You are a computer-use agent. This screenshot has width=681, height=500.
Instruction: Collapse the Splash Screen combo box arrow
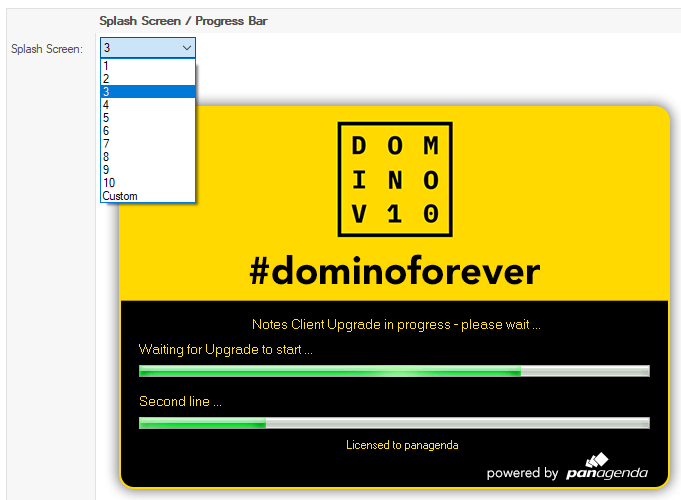pos(186,47)
